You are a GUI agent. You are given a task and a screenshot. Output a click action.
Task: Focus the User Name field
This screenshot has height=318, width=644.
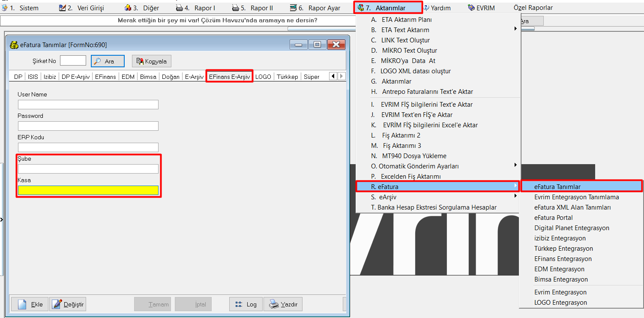coord(88,105)
